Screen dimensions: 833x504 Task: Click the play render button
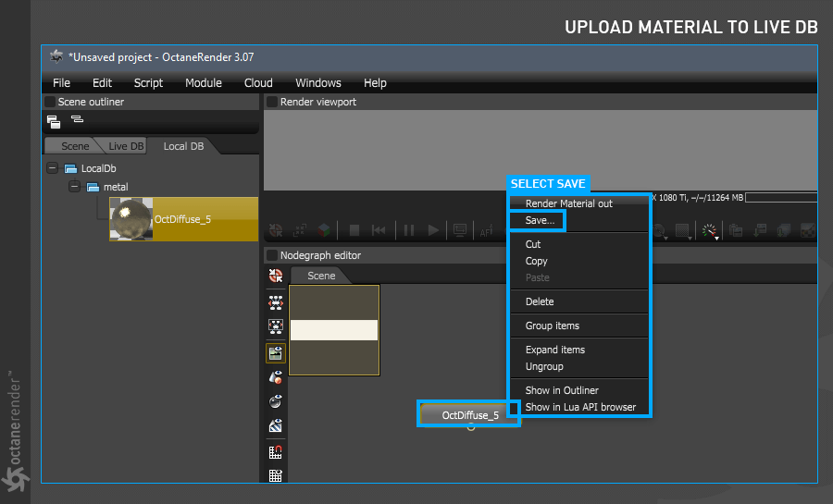click(433, 230)
